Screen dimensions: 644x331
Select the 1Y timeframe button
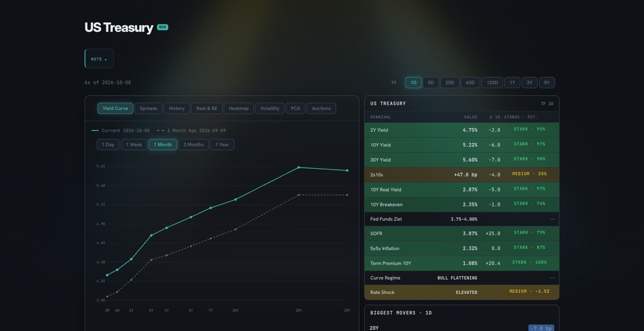click(x=512, y=83)
